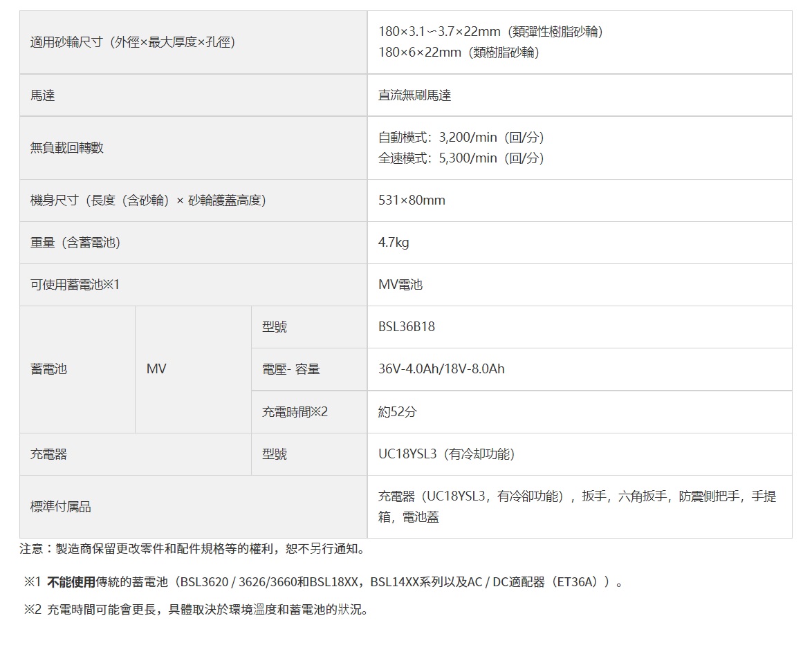Viewport: 812px width, 654px height.
Task: Click the 充電時間※2 label cell
Action: pyautogui.click(x=295, y=412)
